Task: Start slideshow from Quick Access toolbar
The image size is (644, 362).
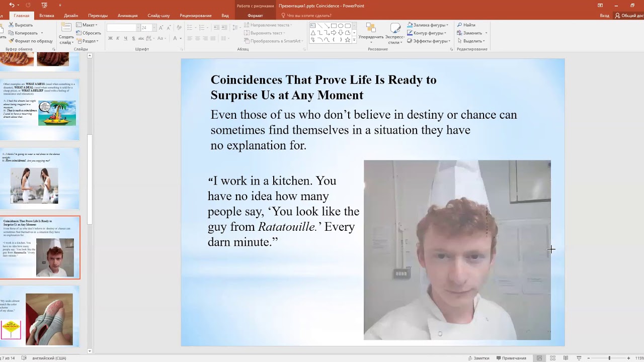Action: pos(44,5)
